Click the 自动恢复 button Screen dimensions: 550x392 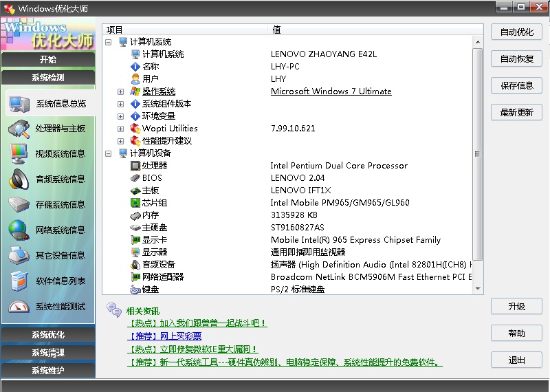[x=517, y=59]
